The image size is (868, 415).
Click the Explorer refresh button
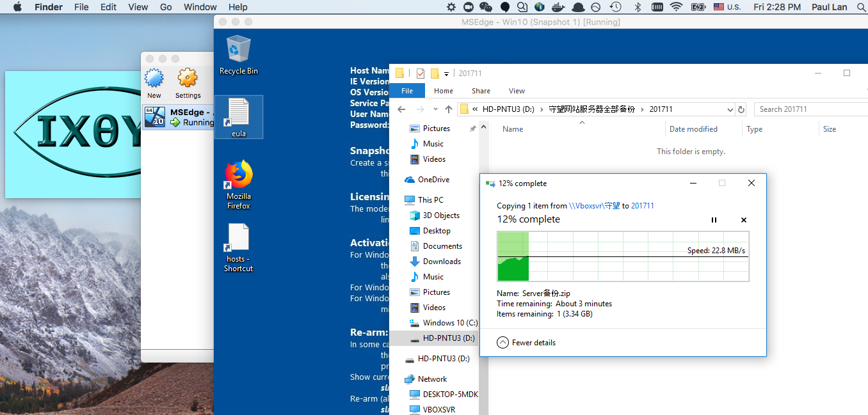(741, 109)
